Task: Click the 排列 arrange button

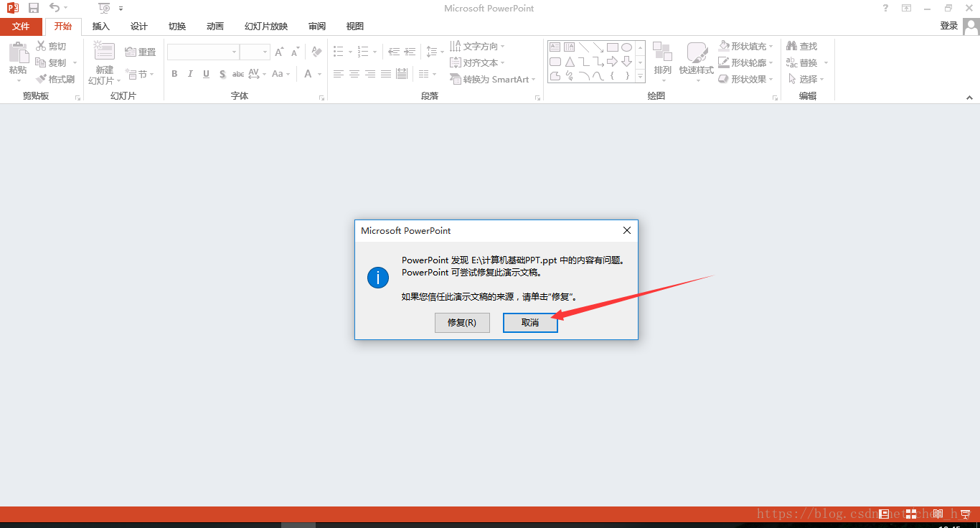Action: click(662, 60)
